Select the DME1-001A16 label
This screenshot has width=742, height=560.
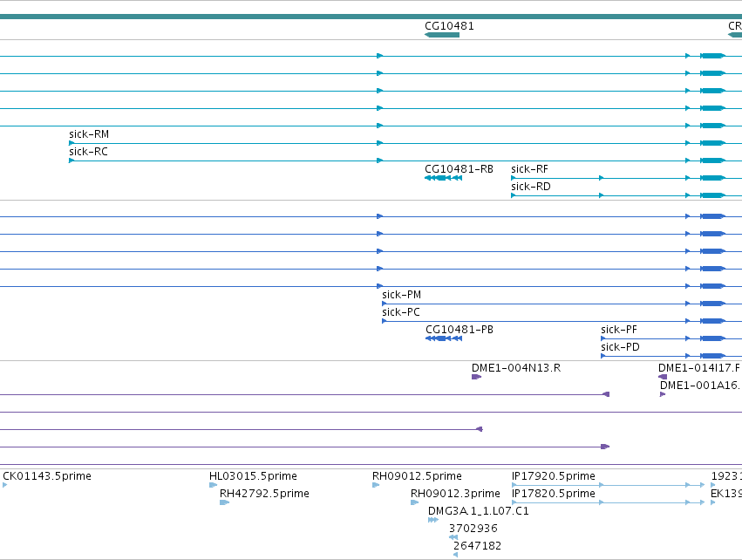tap(700, 386)
